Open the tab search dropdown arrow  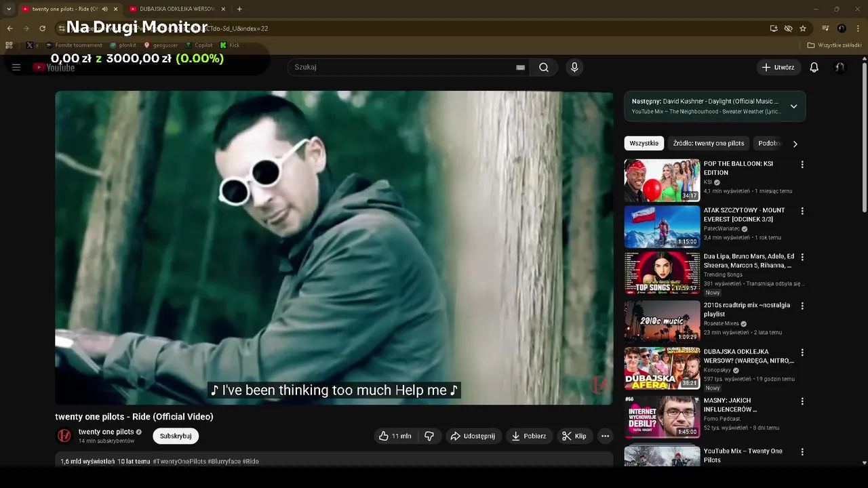click(x=9, y=9)
